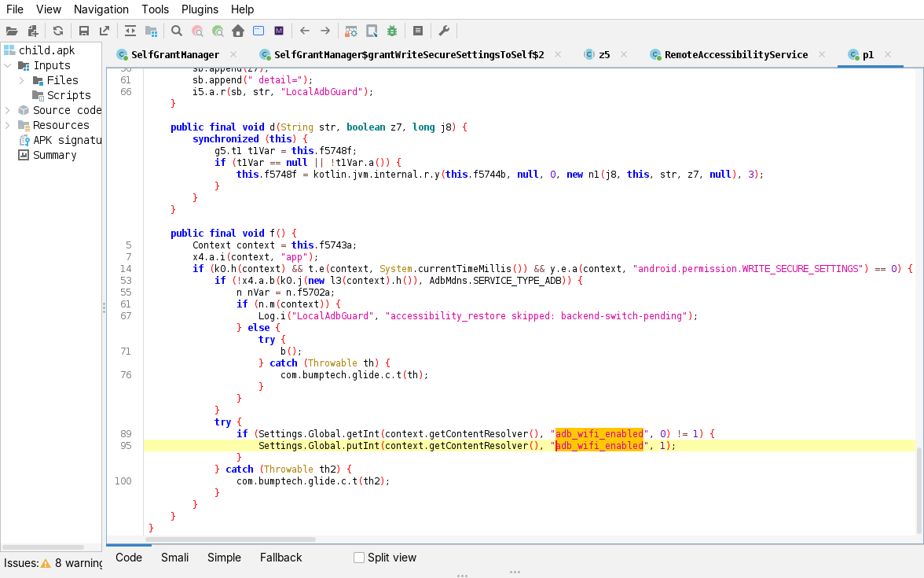Click AdbMdns.SERVICE_TYPE_ADB in the code

(495, 281)
